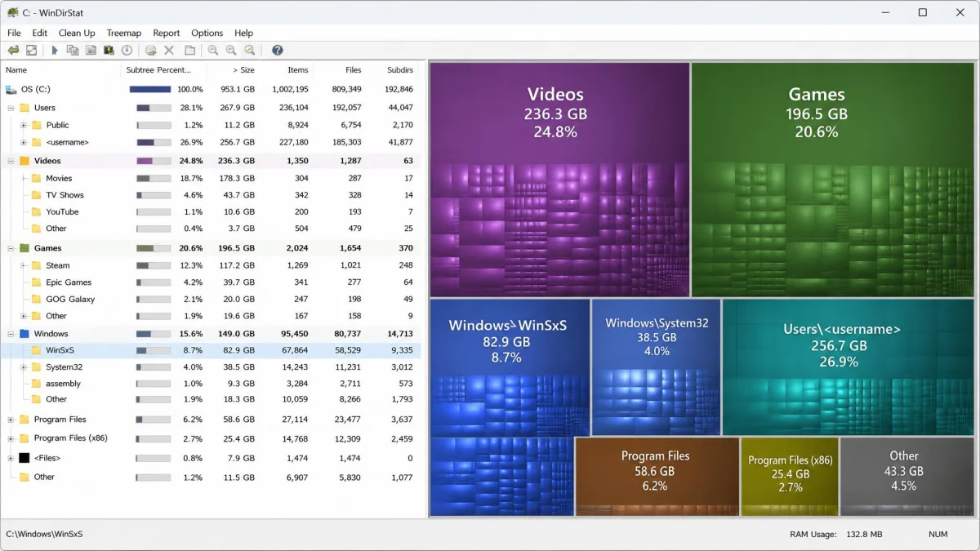Viewport: 980px width, 551px height.
Task: Click the clock-shaped Refresh Selected toolbar icon
Action: (x=127, y=51)
